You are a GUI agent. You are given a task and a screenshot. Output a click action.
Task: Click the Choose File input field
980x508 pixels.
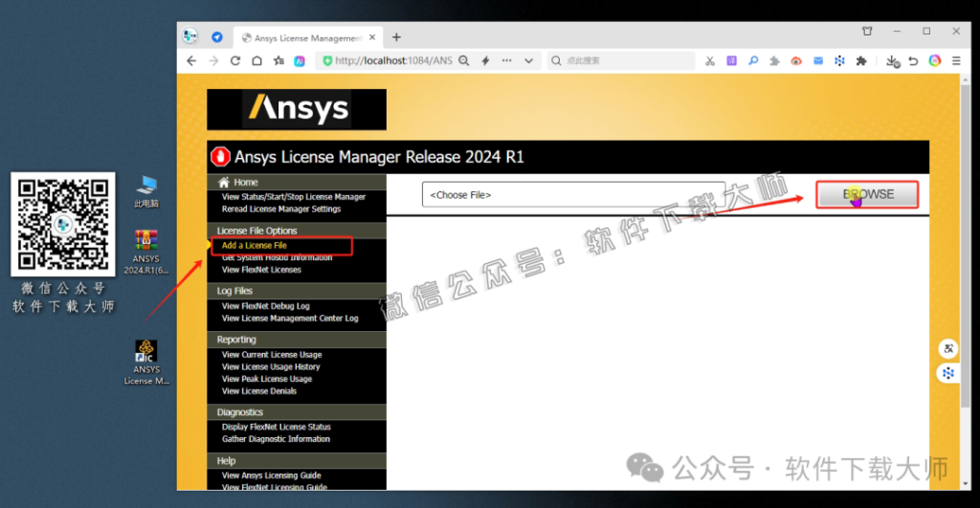pos(573,194)
